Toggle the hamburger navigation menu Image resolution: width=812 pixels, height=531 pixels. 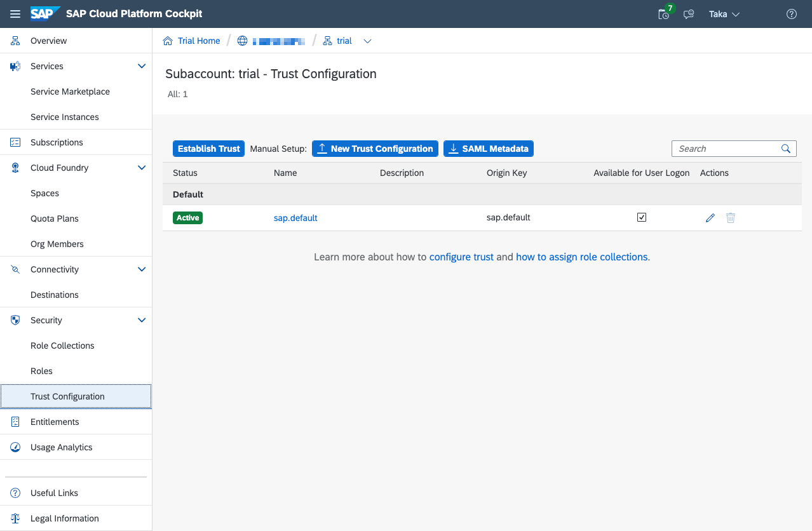(15, 14)
